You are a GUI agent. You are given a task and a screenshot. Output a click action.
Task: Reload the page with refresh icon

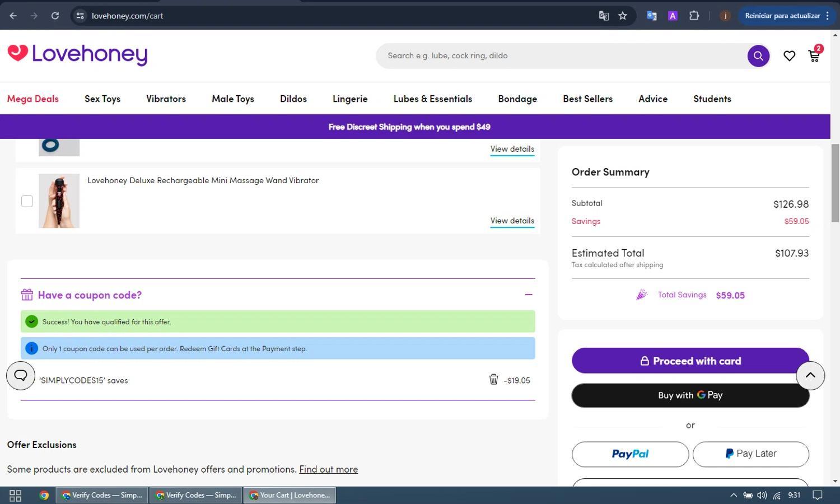pos(55,16)
